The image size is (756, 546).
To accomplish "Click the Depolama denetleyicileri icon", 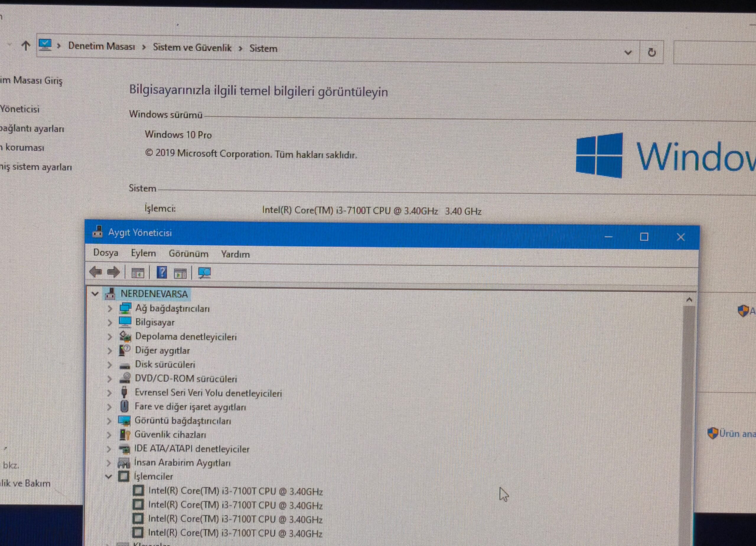I will pos(125,336).
